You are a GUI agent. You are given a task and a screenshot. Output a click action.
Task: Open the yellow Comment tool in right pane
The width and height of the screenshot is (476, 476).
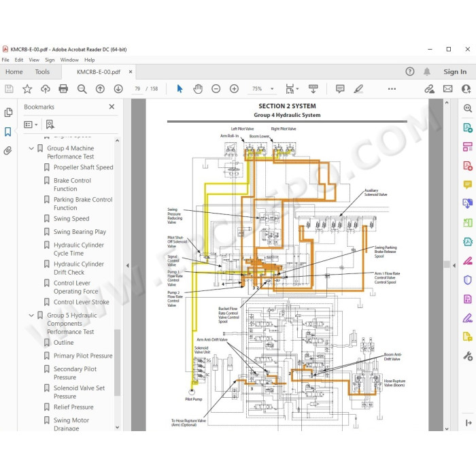(x=468, y=184)
